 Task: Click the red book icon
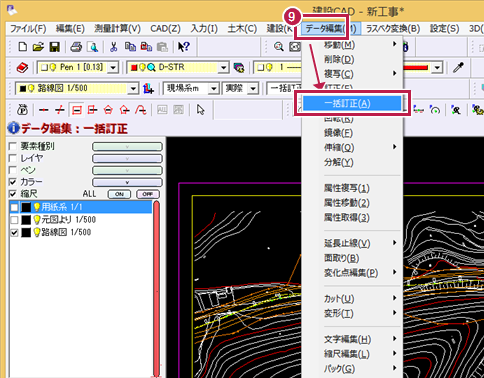pos(22,68)
